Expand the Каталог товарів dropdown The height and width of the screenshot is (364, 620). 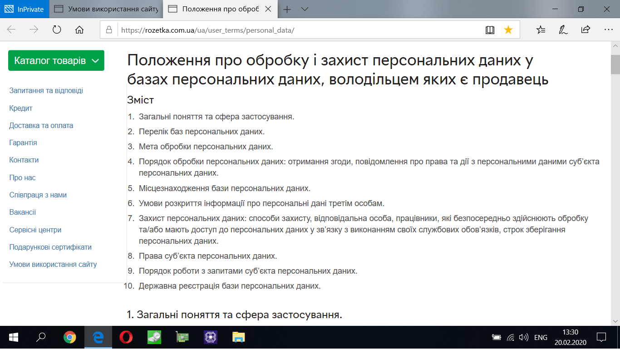(56, 60)
